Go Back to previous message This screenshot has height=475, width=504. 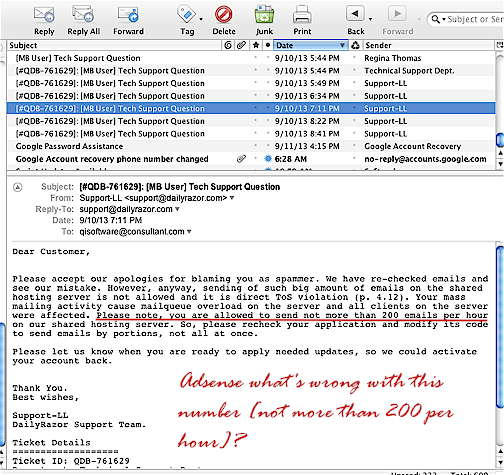pos(355,14)
